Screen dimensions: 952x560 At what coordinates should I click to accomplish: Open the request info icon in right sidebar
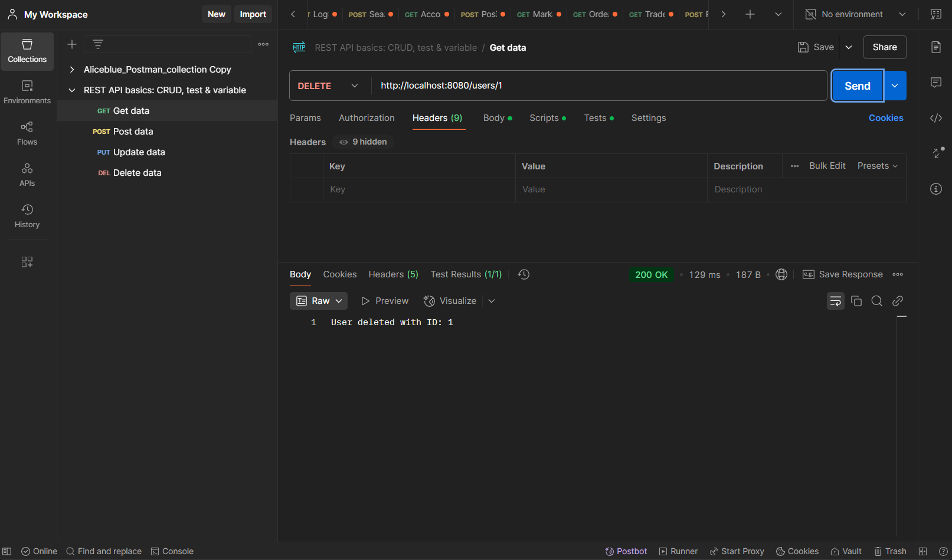click(936, 189)
